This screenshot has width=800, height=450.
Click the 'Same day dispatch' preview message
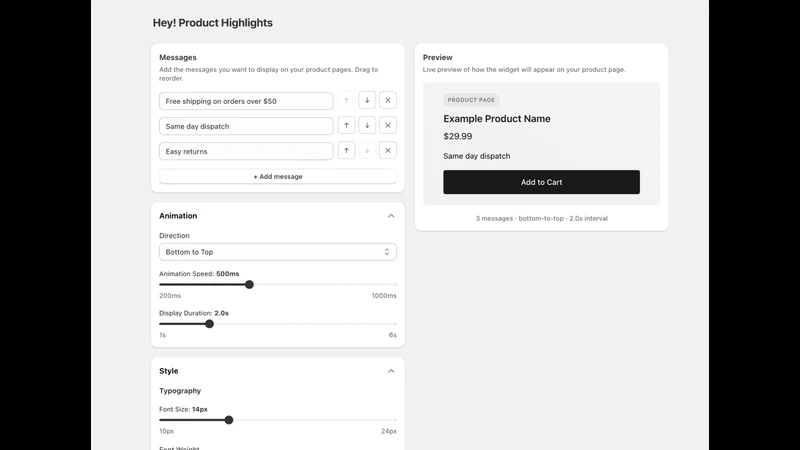[x=477, y=156]
